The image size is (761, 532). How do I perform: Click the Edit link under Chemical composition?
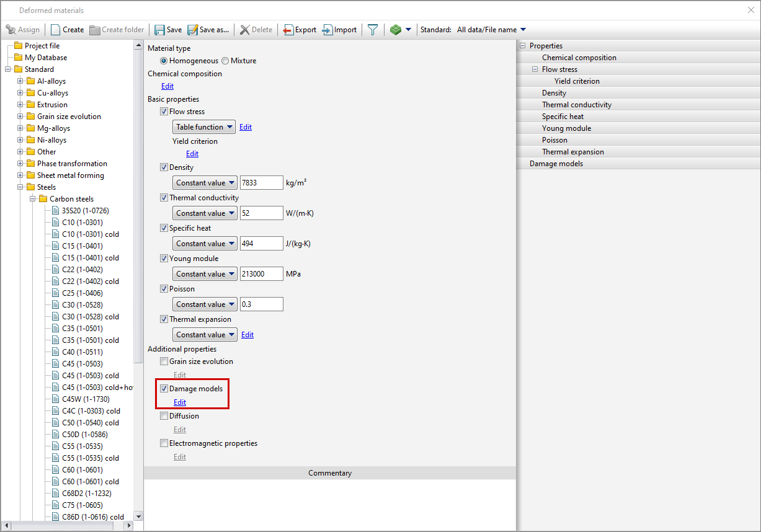point(167,86)
